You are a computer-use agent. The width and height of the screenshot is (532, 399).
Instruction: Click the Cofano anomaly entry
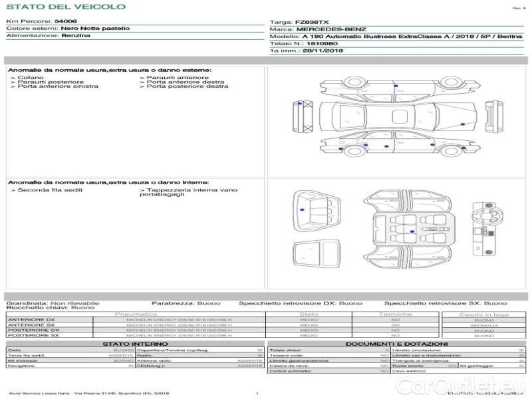[31, 78]
